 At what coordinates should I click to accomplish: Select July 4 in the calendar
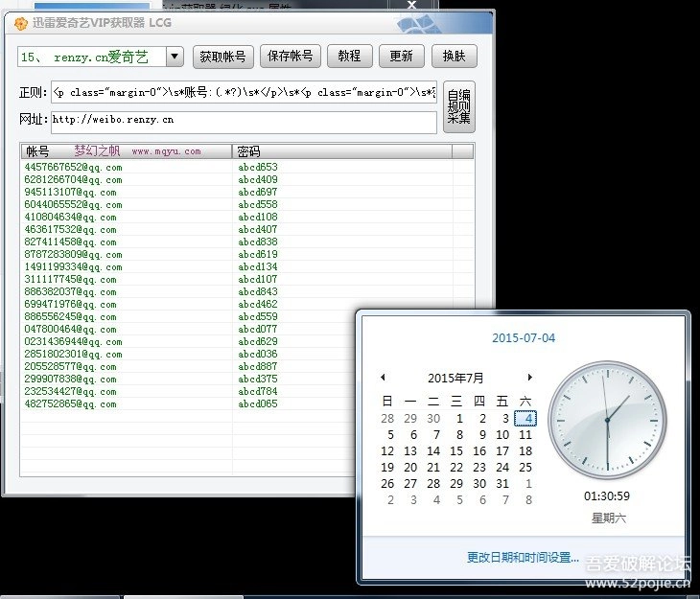click(525, 419)
